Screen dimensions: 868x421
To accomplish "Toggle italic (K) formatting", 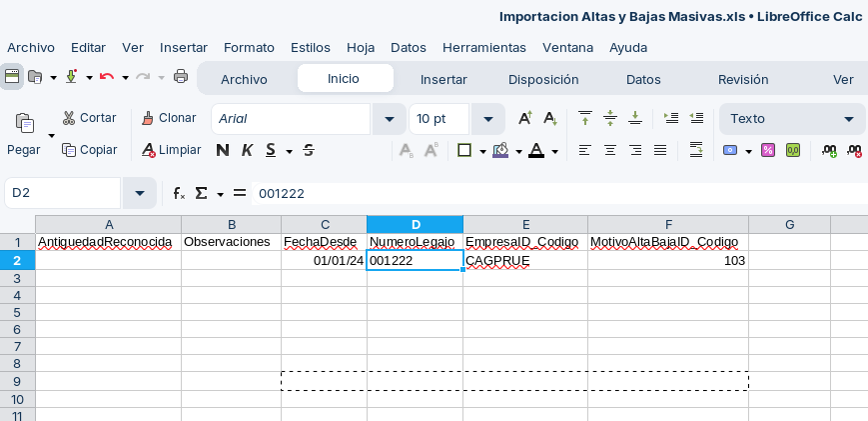I will click(247, 151).
